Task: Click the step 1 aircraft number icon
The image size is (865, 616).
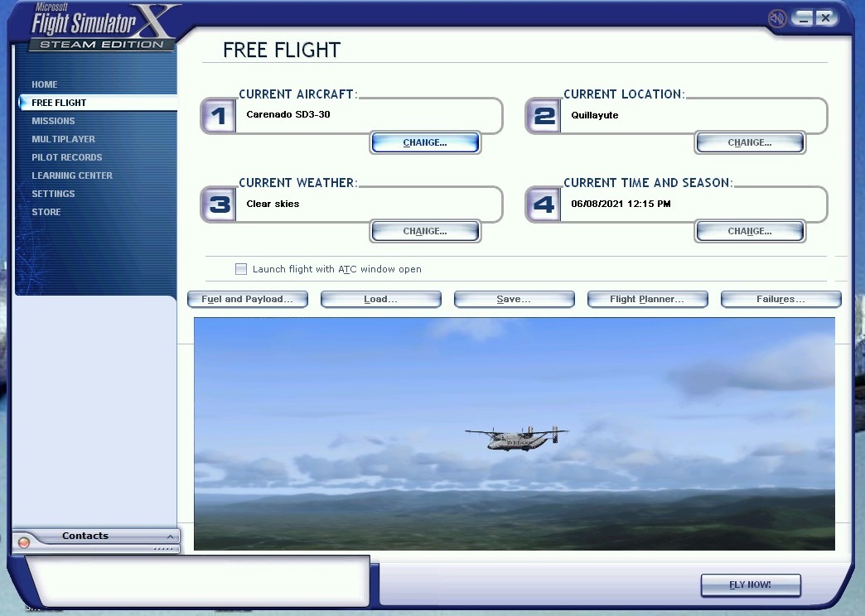Action: tap(219, 116)
